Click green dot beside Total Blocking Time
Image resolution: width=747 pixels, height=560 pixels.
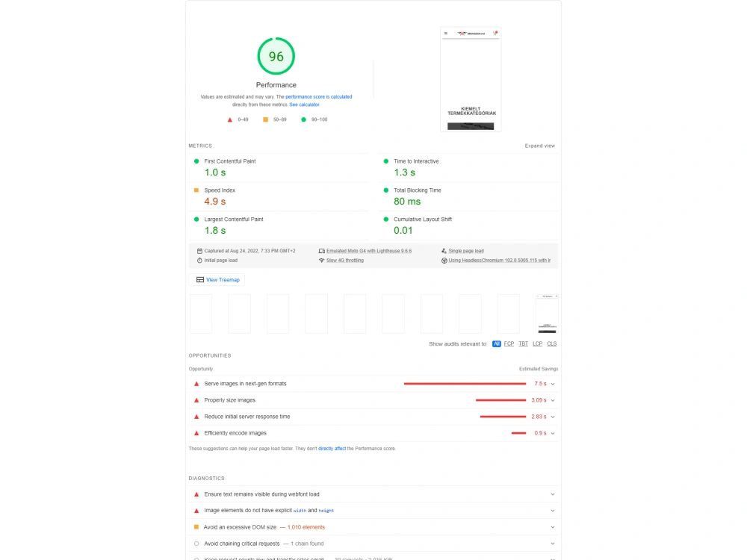point(386,190)
